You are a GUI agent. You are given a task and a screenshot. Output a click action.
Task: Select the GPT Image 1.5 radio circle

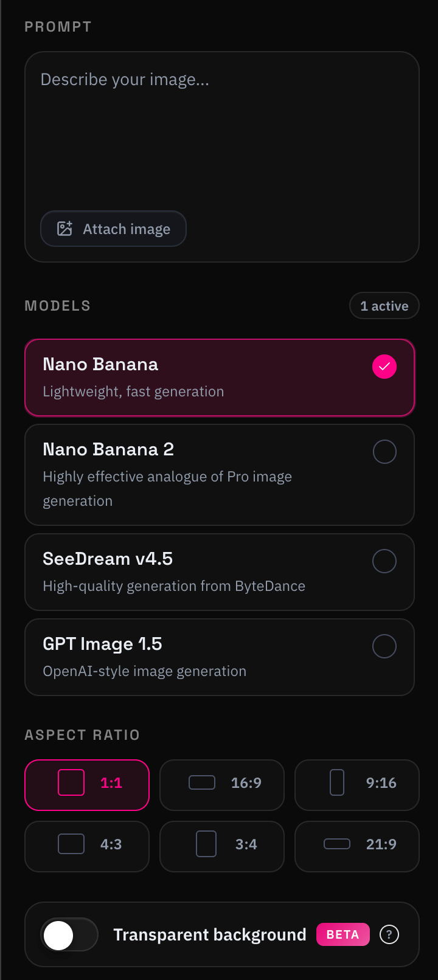(x=384, y=646)
